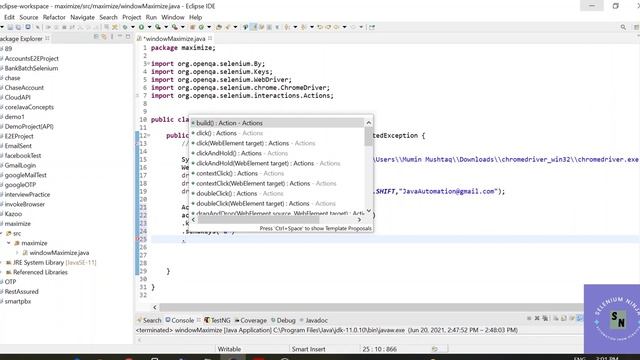Open the External Tools dropdown arrow
Screen dimensions: 640x360
point(182,27)
